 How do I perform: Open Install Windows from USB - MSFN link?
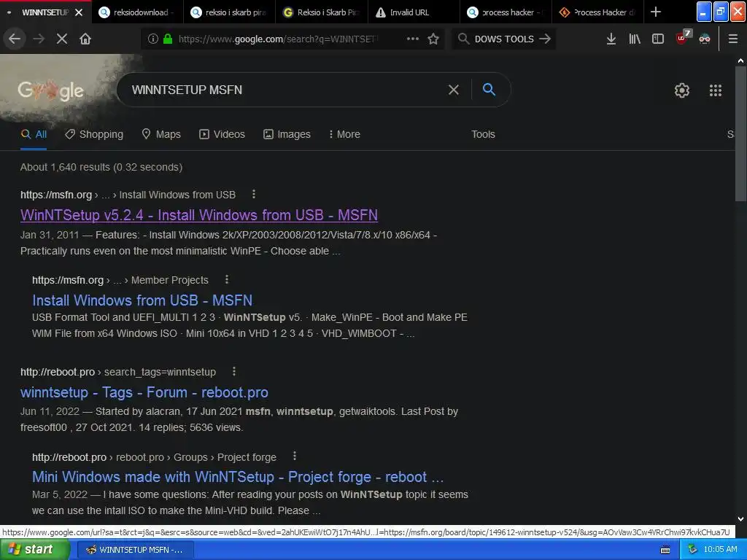click(x=142, y=300)
